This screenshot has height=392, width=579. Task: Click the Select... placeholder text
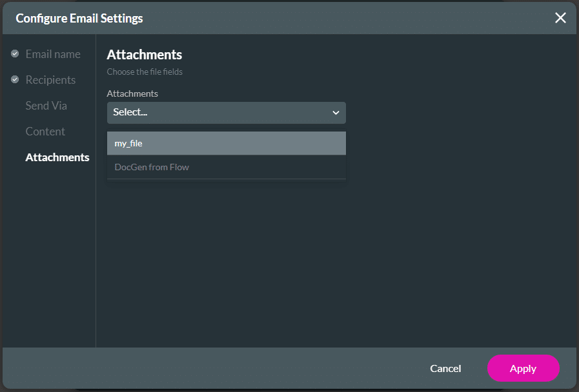click(x=130, y=112)
